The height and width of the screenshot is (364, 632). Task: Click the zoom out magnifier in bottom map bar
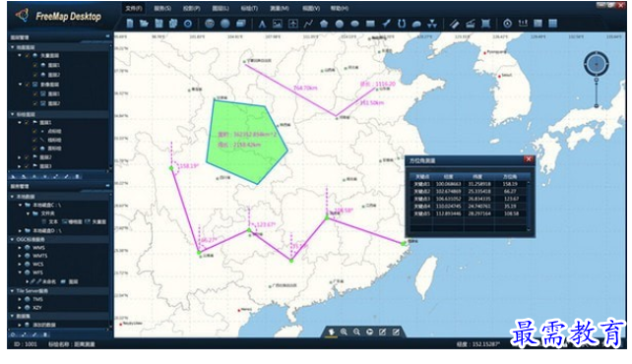pos(356,332)
